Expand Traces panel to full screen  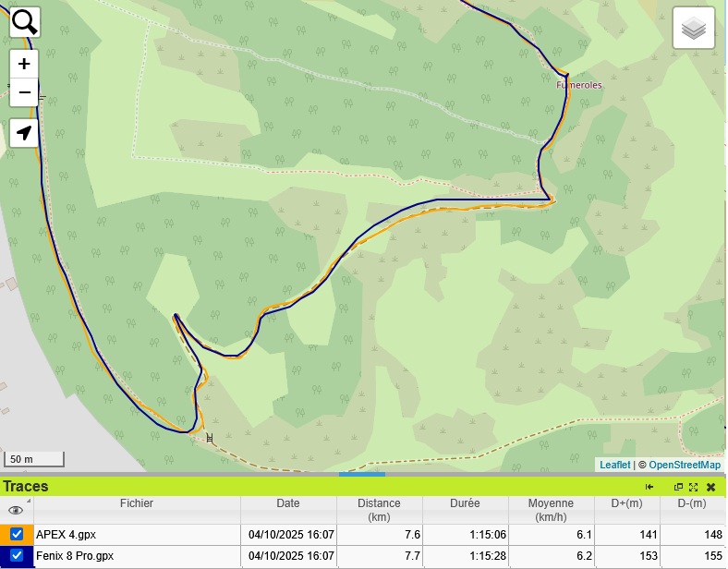click(x=693, y=487)
